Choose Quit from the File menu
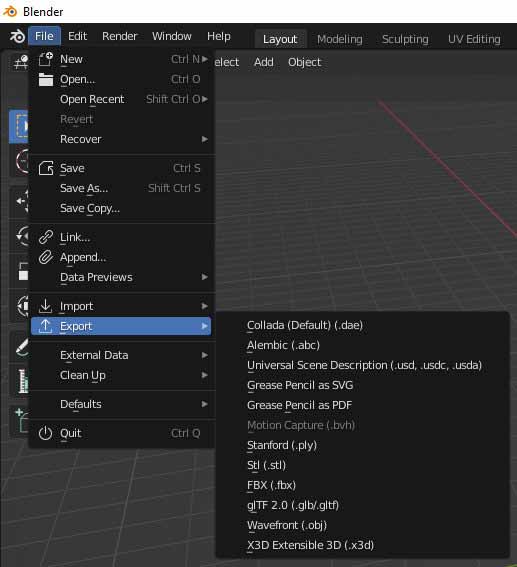The width and height of the screenshot is (517, 567). pyautogui.click(x=121, y=433)
